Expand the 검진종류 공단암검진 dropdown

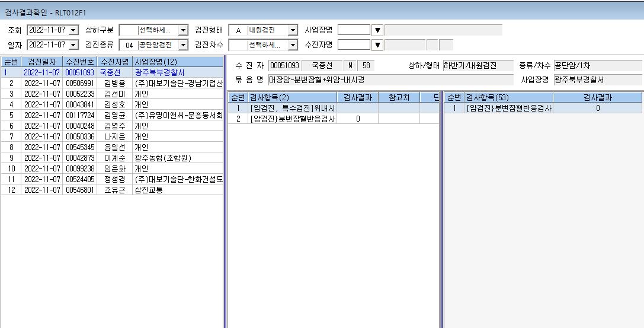[183, 45]
